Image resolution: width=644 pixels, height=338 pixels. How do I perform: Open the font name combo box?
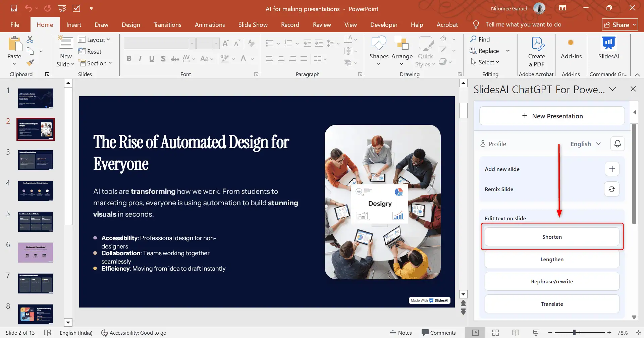159,43
